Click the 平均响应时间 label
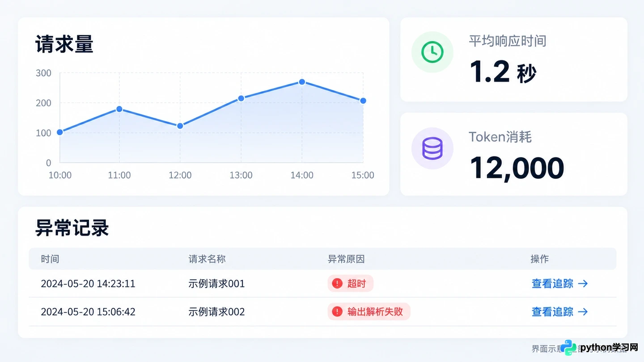 point(508,41)
